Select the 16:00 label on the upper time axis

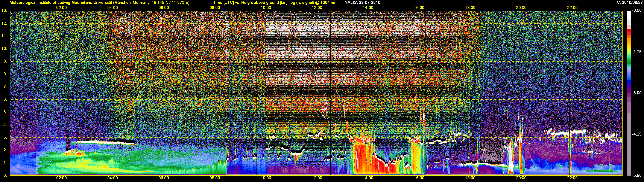419,8
